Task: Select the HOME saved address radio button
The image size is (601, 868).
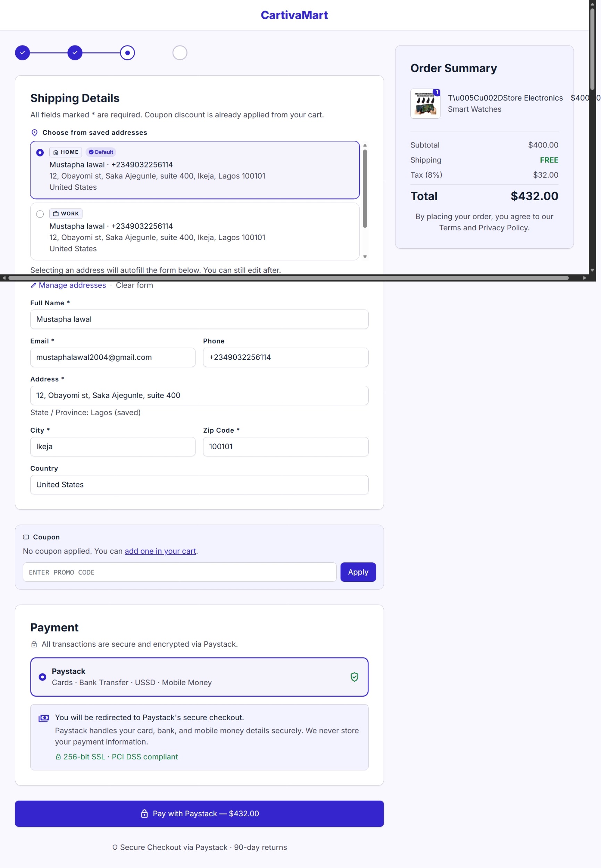Action: pos(40,152)
